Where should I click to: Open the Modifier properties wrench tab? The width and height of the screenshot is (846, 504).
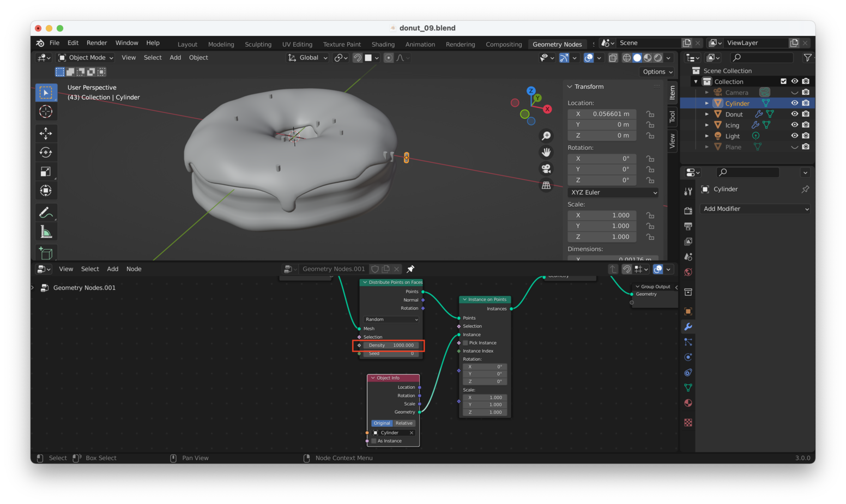click(688, 327)
